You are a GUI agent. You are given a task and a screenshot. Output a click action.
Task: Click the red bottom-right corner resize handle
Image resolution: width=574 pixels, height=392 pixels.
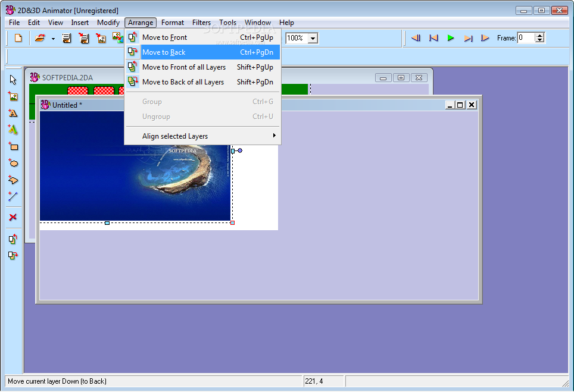pyautogui.click(x=232, y=222)
